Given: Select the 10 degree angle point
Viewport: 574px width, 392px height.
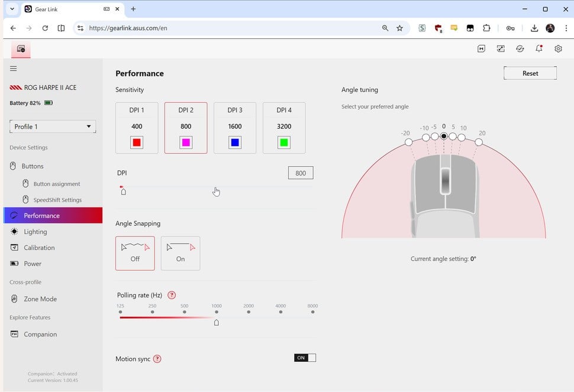Looking at the screenshot, I should pos(462,138).
